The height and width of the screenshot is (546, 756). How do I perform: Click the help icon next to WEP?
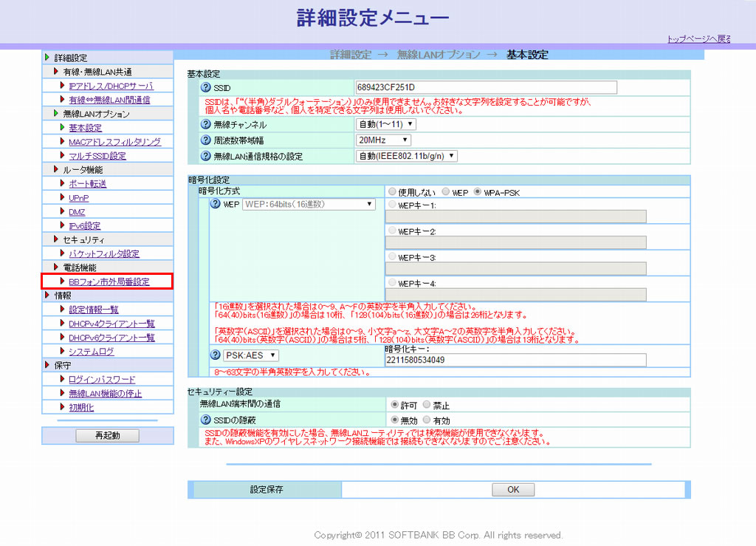coord(216,205)
